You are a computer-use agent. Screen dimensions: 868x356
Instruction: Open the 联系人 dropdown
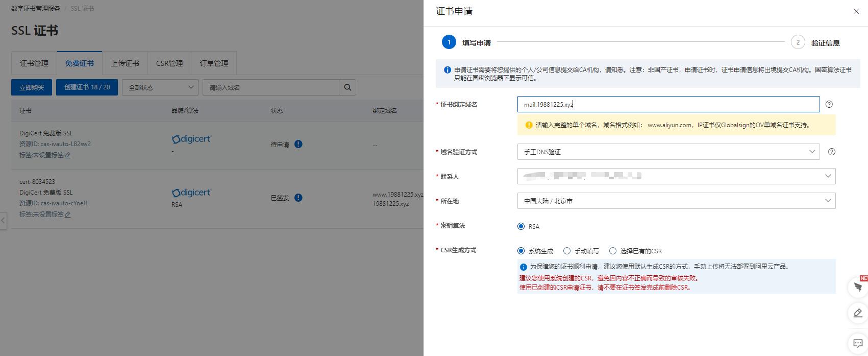coord(676,176)
